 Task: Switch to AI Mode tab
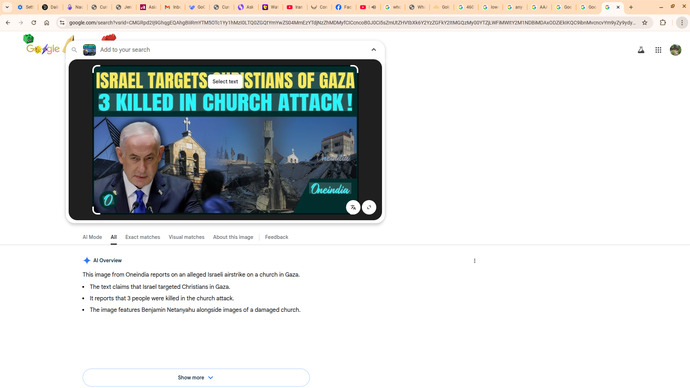92,237
